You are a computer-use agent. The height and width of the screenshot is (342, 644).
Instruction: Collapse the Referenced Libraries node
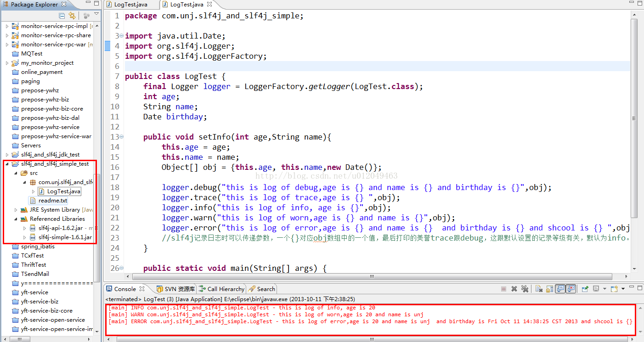[x=16, y=219]
